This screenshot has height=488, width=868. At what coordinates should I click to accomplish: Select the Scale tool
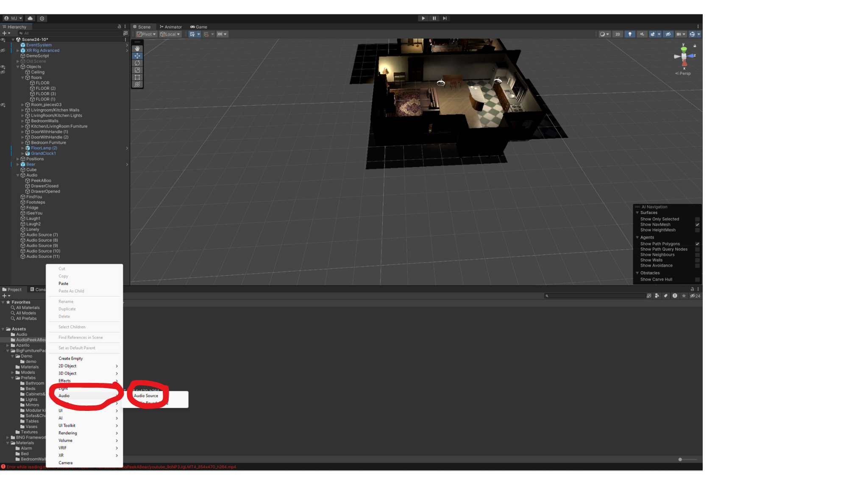click(137, 70)
